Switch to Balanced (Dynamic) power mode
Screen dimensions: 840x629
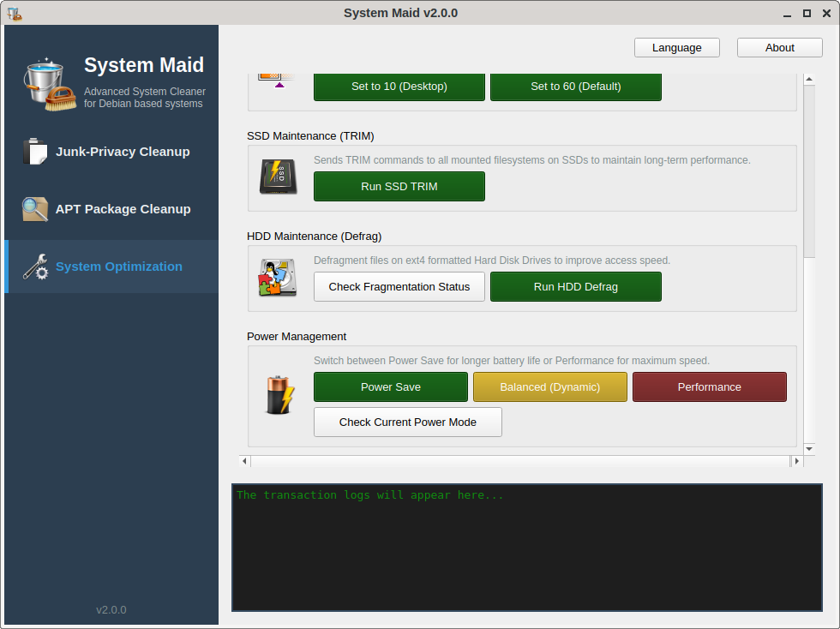coord(549,387)
